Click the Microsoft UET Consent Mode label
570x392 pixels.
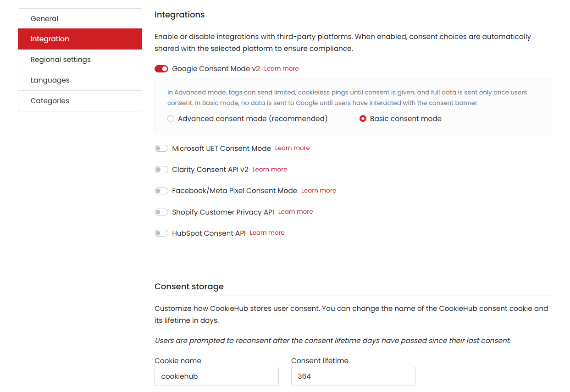coord(221,149)
